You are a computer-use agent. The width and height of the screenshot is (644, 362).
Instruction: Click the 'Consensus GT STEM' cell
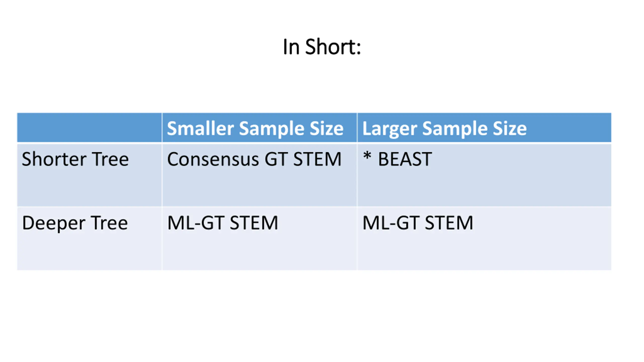259,175
